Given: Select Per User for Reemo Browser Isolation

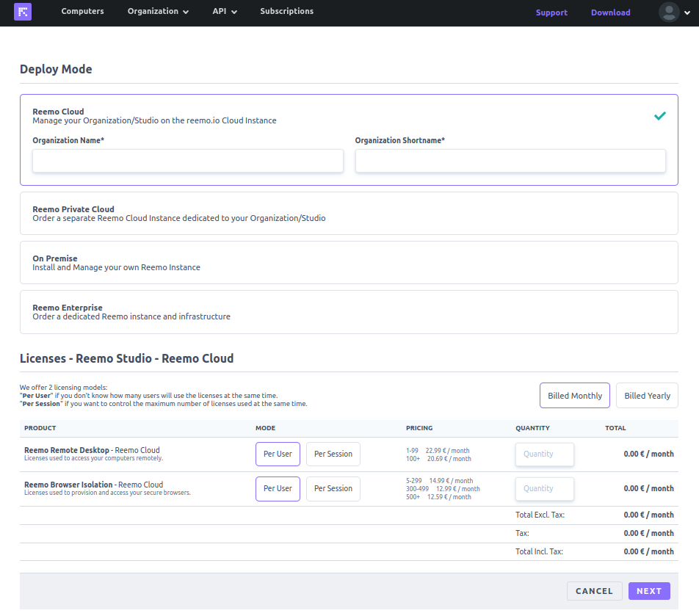Looking at the screenshot, I should (278, 488).
